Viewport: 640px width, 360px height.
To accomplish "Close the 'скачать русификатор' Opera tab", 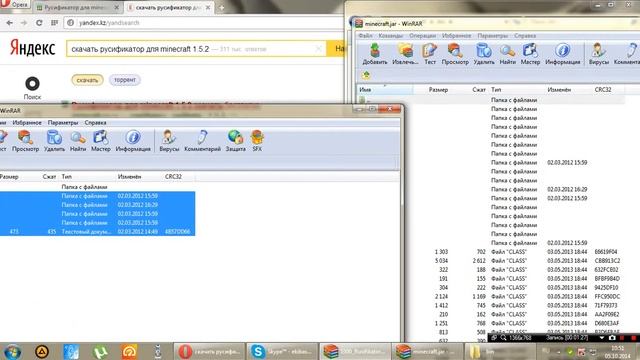I will pyautogui.click(x=208, y=7).
